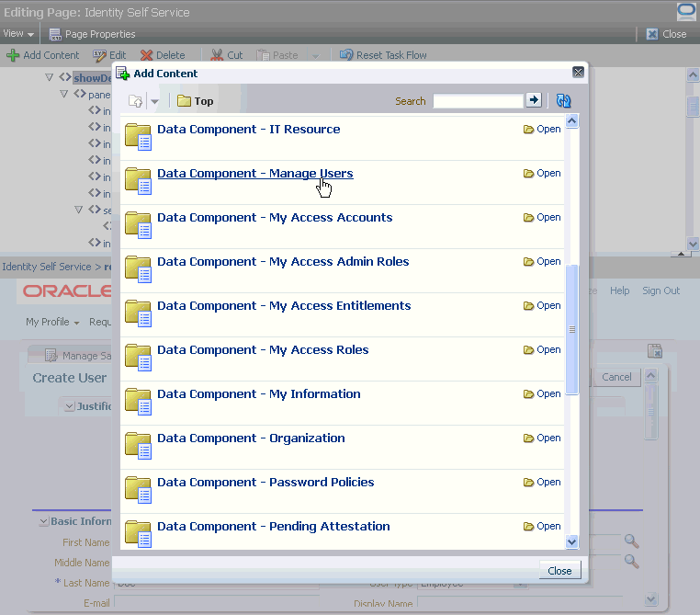Open Data Component - Manage Users link
This screenshot has width=700, height=615.
[x=254, y=174]
